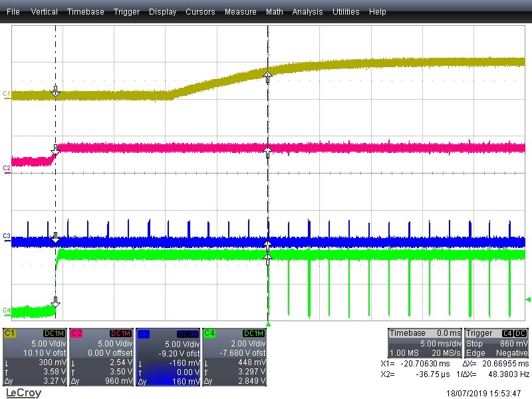Click the C2 0.00 V offset value
The image size is (532, 399).
(x=110, y=353)
